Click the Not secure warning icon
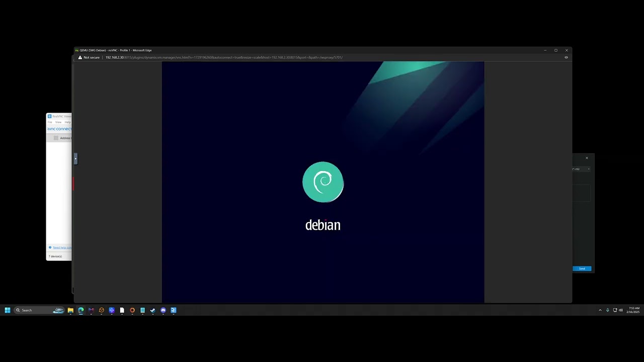 [x=79, y=57]
